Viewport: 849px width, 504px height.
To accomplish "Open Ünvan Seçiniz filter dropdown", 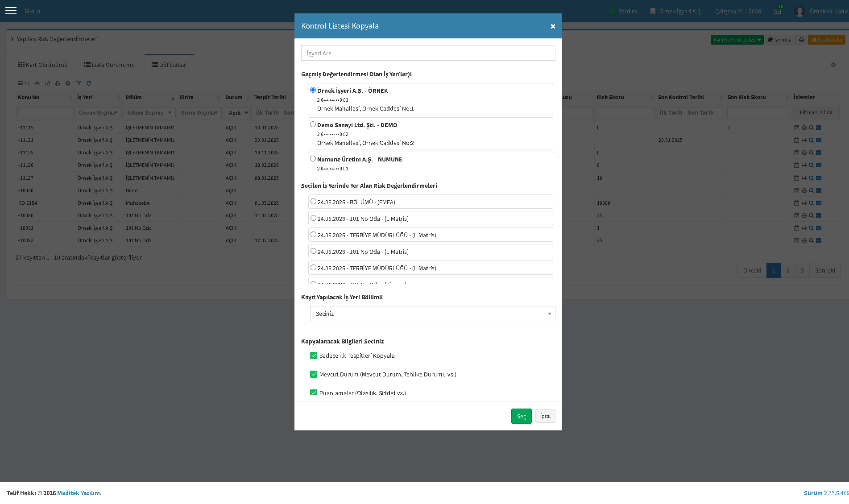I will point(99,113).
